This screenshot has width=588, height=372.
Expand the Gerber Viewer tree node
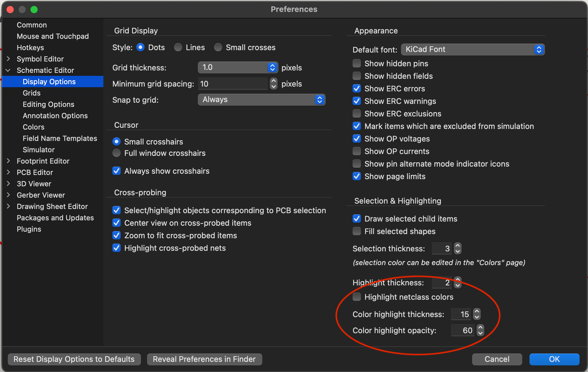tap(8, 195)
